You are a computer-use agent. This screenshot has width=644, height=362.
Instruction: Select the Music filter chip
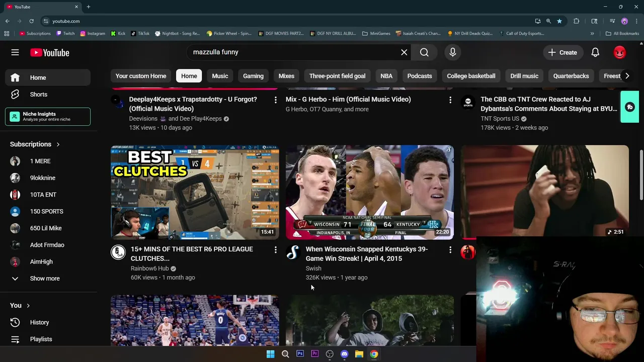[220, 76]
